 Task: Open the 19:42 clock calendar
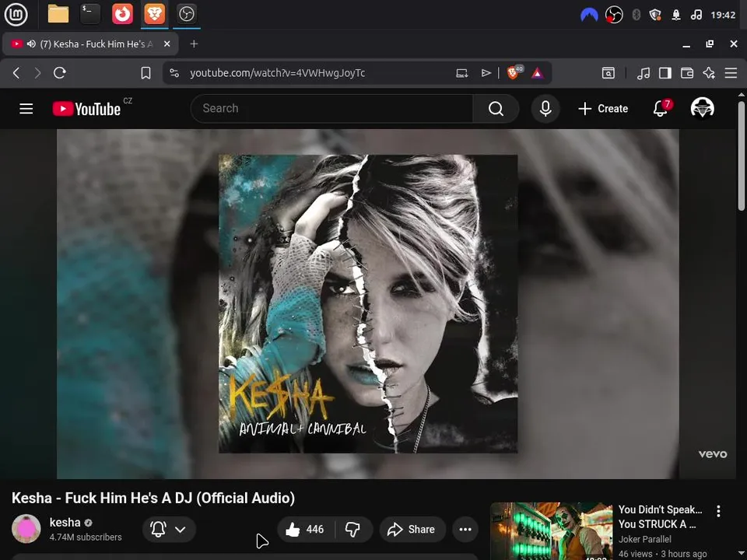coord(723,15)
